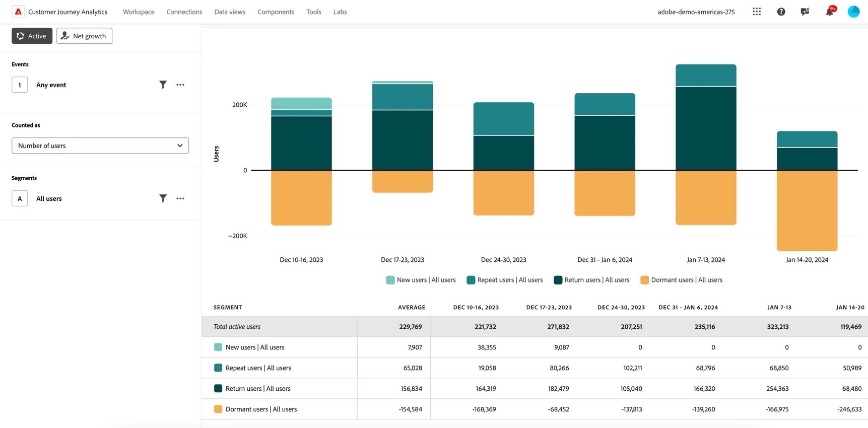Click Customer Journey Analytics title
The width and height of the screenshot is (868, 428).
(x=68, y=12)
